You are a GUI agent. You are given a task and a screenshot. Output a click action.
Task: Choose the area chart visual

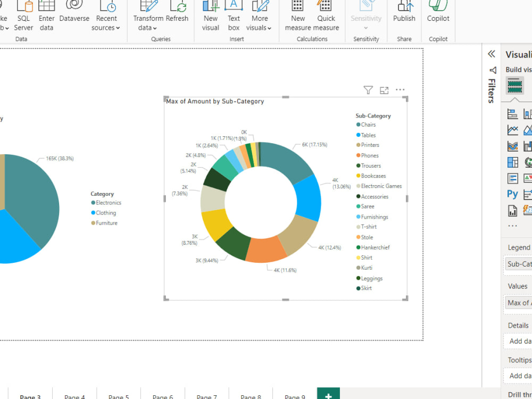point(528,130)
